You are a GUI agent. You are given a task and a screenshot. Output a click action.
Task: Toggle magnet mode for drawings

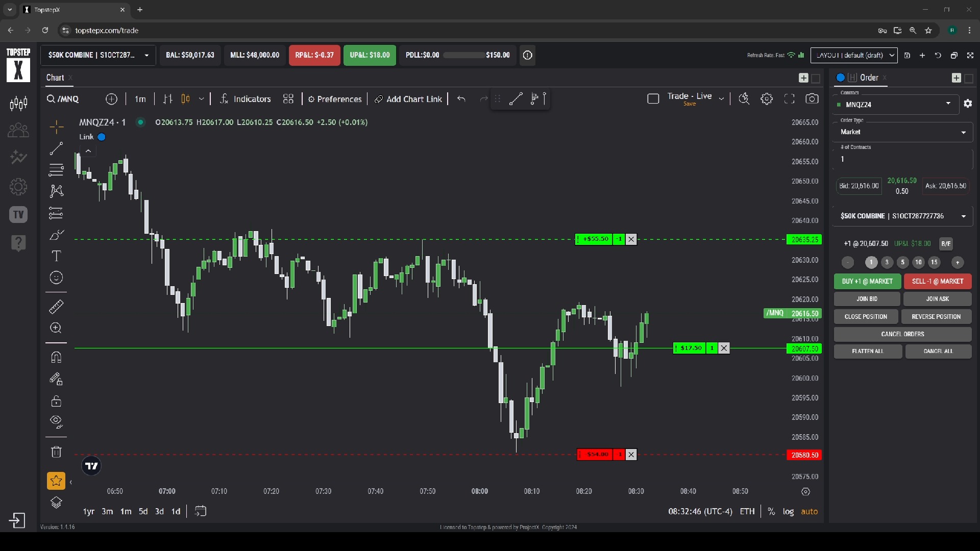pyautogui.click(x=56, y=357)
